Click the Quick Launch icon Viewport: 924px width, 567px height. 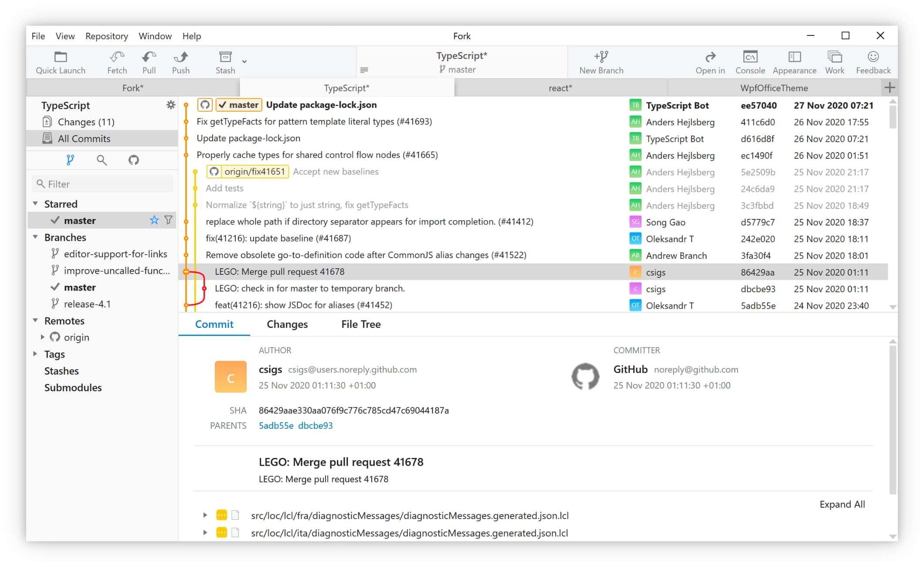60,58
